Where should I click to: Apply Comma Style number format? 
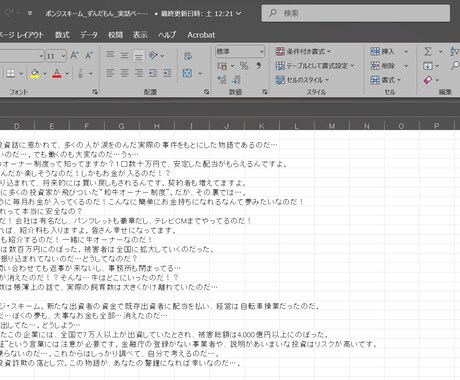(x=259, y=66)
